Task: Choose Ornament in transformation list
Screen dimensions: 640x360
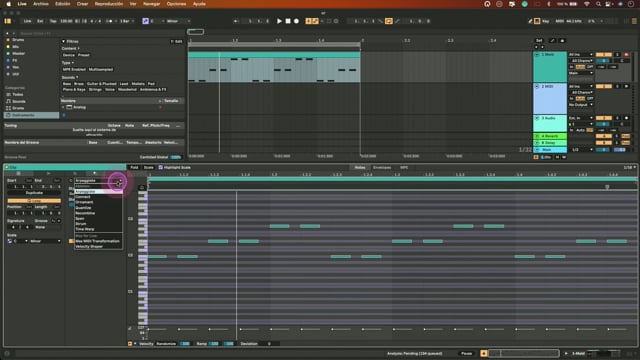Action: [x=98, y=202]
